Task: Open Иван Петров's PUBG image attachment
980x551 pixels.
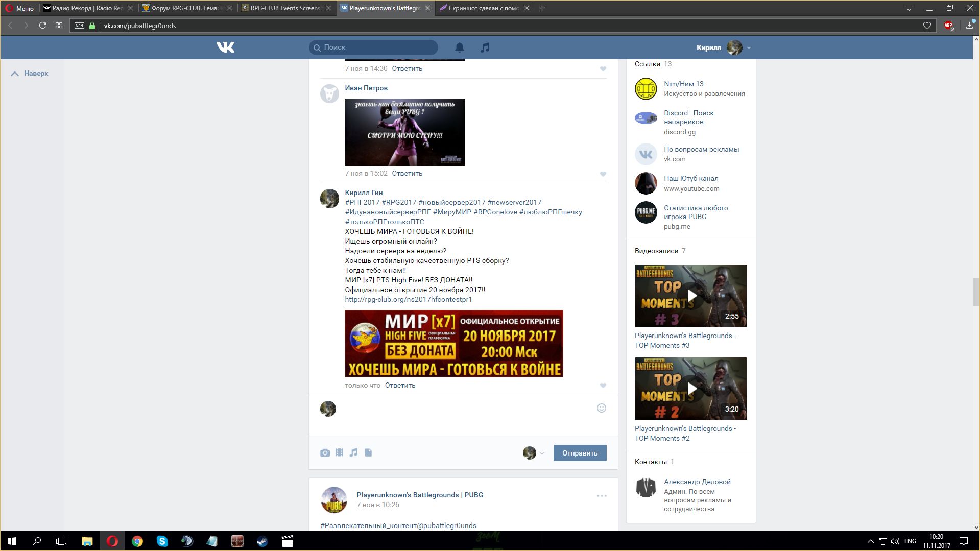Action: 404,132
